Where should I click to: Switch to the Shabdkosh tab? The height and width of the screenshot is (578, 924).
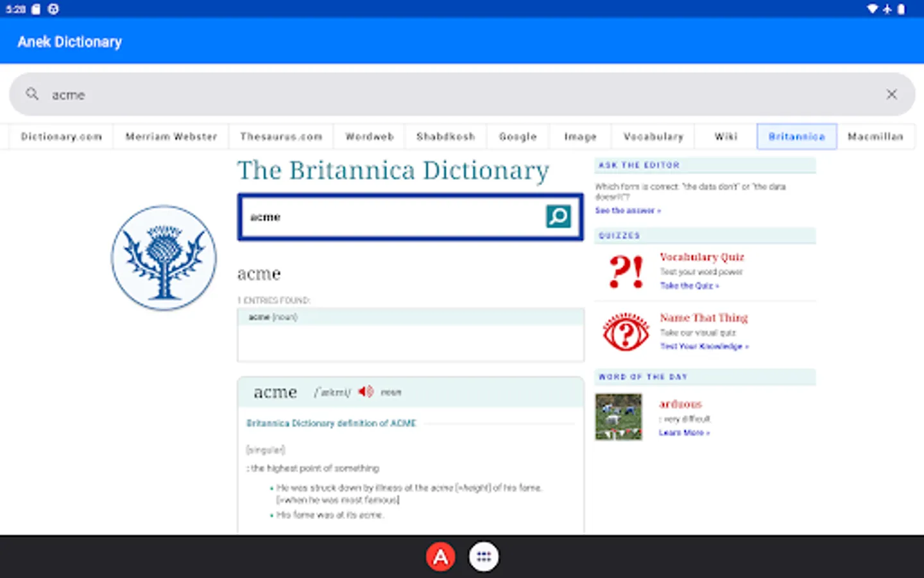[446, 137]
